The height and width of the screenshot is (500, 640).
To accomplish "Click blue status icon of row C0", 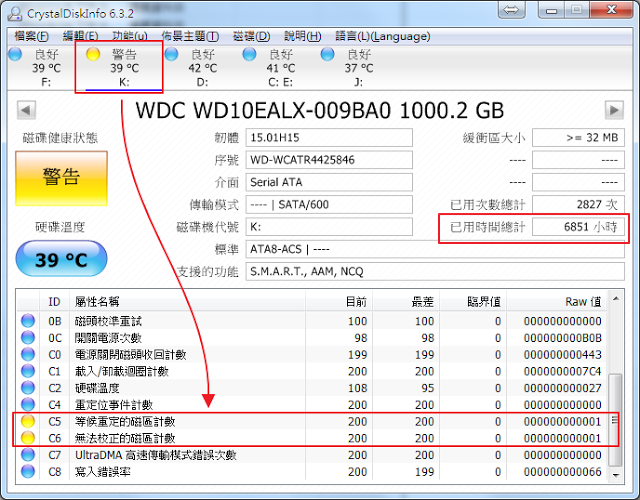I will [28, 354].
